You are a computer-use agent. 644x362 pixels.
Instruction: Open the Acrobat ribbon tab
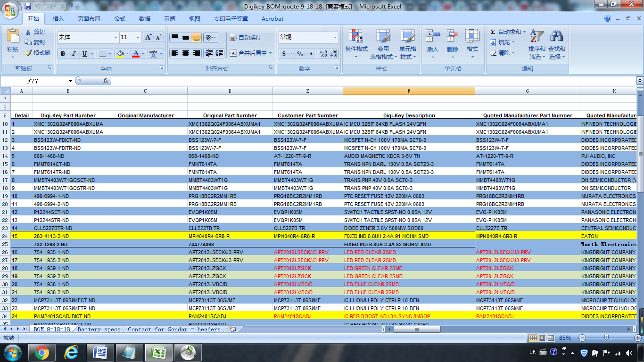(272, 19)
